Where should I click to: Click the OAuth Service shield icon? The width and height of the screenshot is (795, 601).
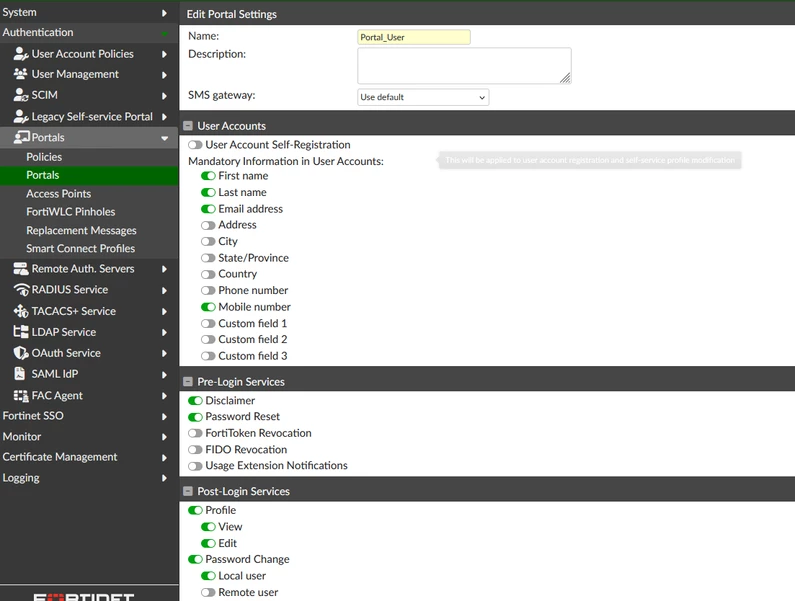[21, 353]
